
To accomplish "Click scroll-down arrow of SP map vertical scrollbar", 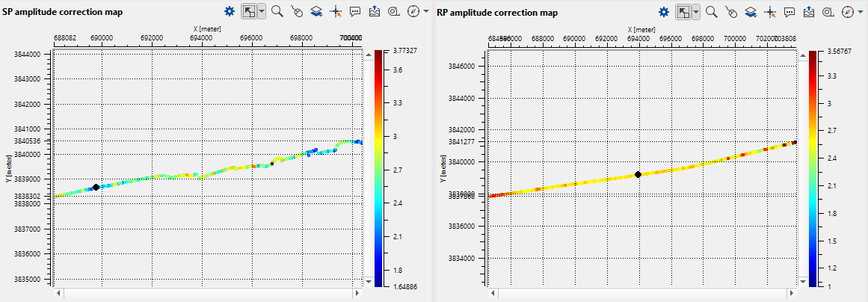I will point(367,281).
